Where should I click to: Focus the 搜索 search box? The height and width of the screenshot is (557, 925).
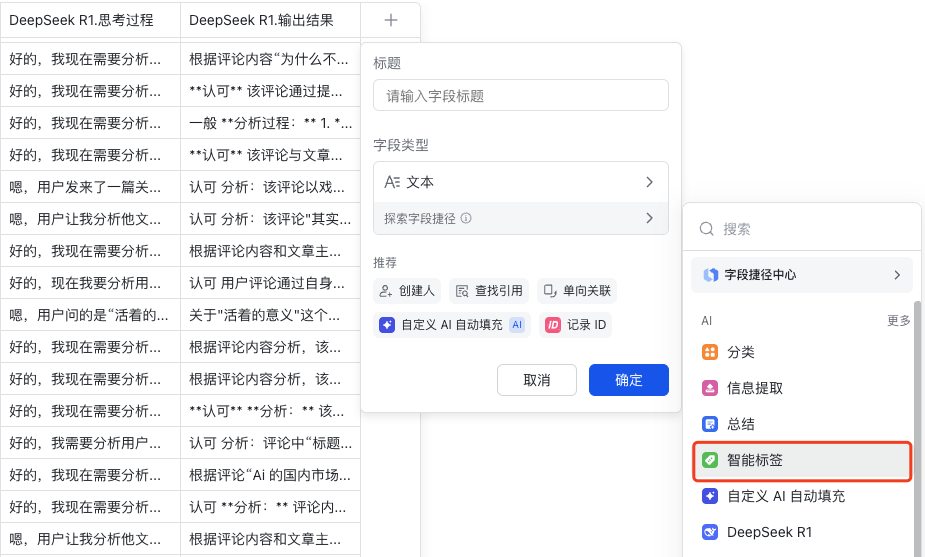pyautogui.click(x=802, y=229)
